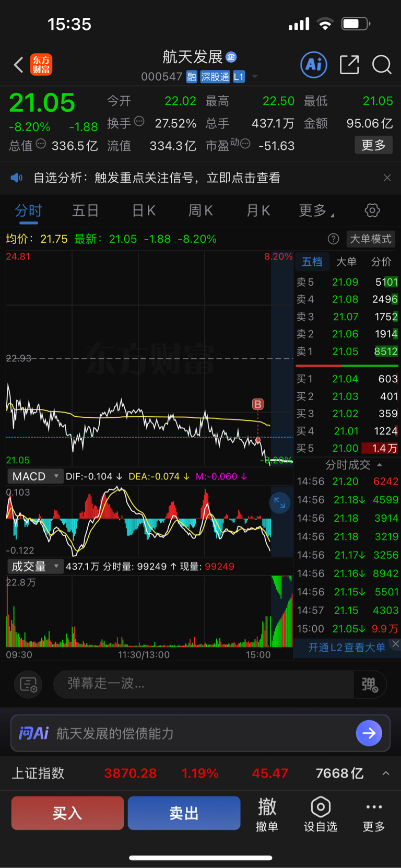Tap the share export icon

pos(349,65)
